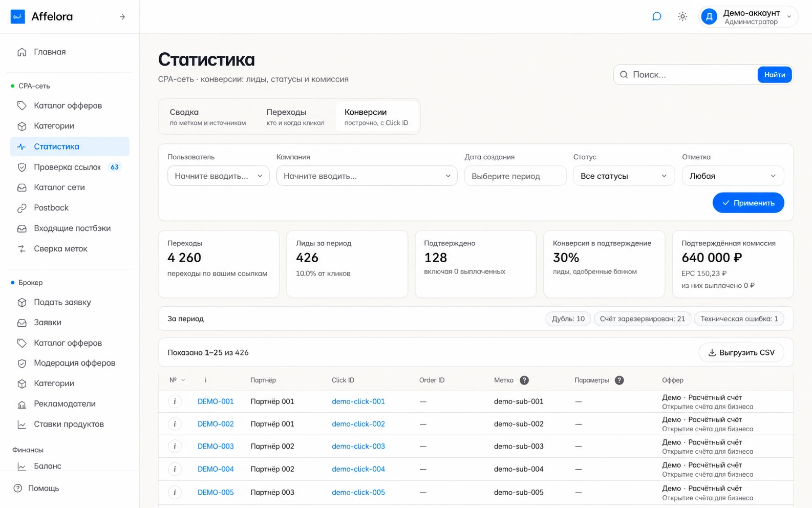The height and width of the screenshot is (508, 812).
Task: Click the Заявки inbox icon
Action: pyautogui.click(x=22, y=323)
